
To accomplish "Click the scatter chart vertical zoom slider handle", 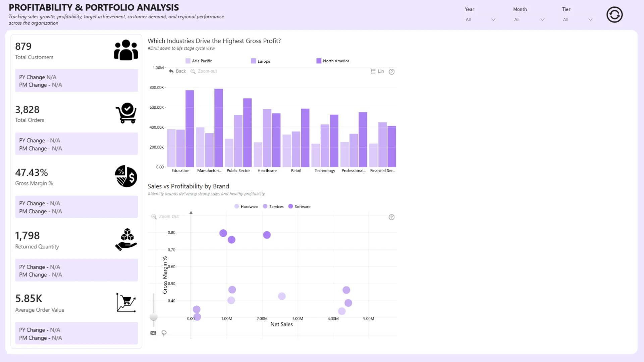I will coord(154,317).
